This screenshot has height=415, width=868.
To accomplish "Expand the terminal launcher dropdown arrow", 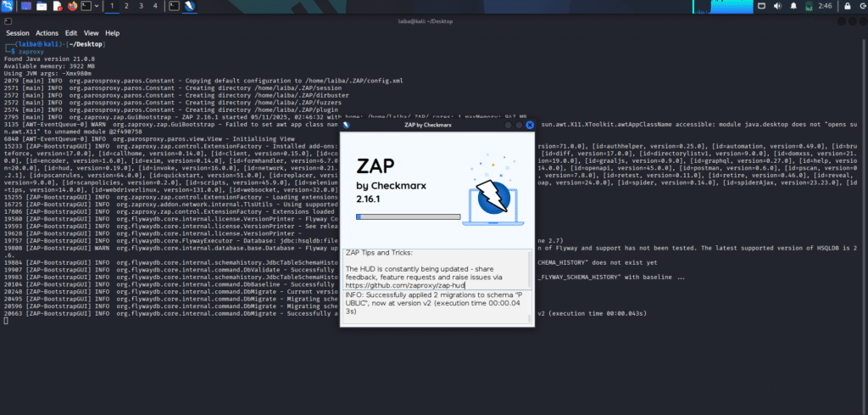I will click(x=98, y=6).
